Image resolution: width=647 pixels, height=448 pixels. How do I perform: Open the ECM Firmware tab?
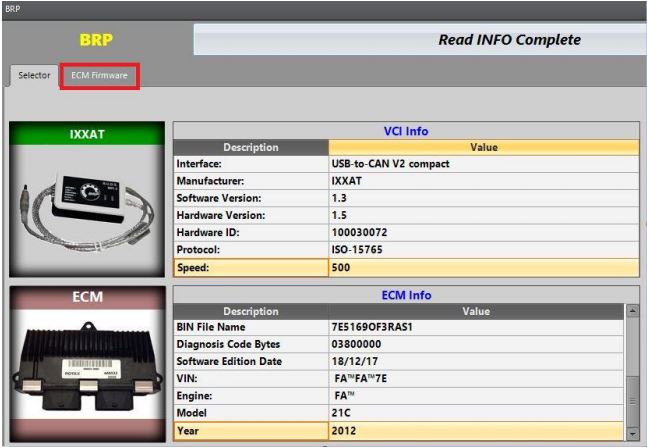click(99, 76)
